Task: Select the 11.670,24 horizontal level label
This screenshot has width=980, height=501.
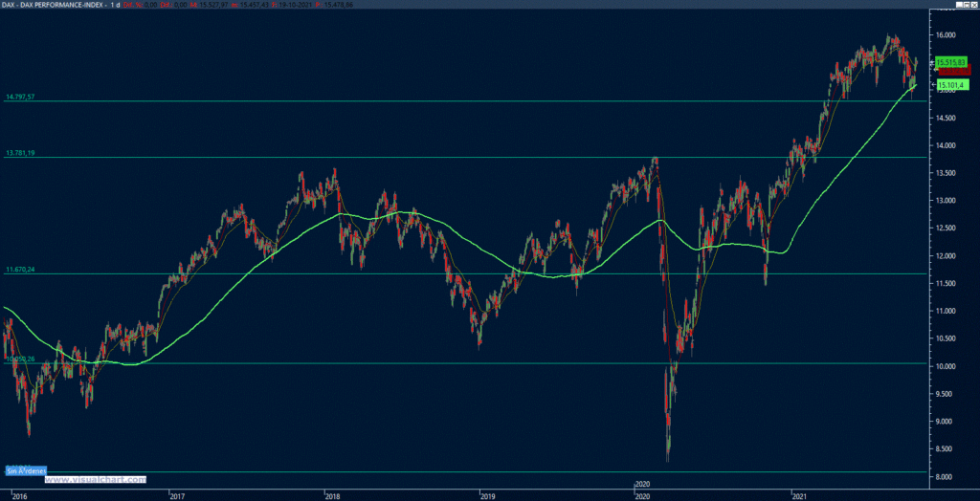Action: 19,270
